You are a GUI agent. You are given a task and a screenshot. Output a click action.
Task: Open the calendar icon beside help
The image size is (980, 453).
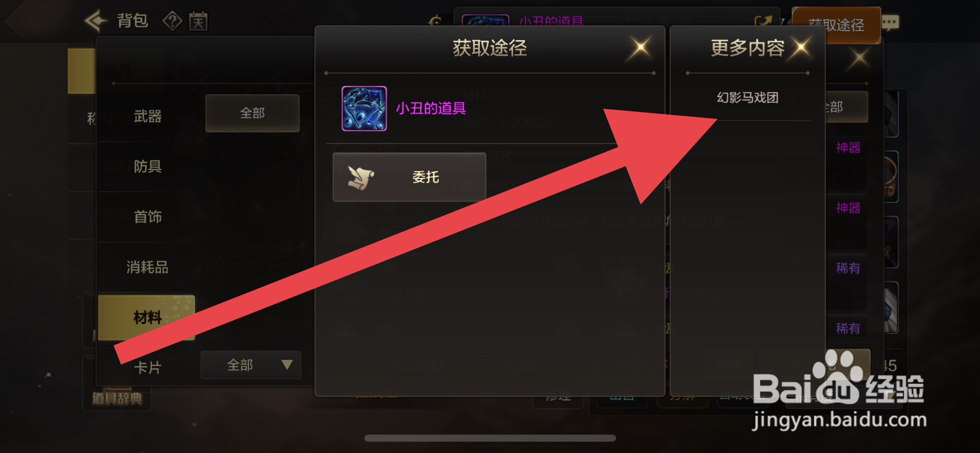[198, 21]
